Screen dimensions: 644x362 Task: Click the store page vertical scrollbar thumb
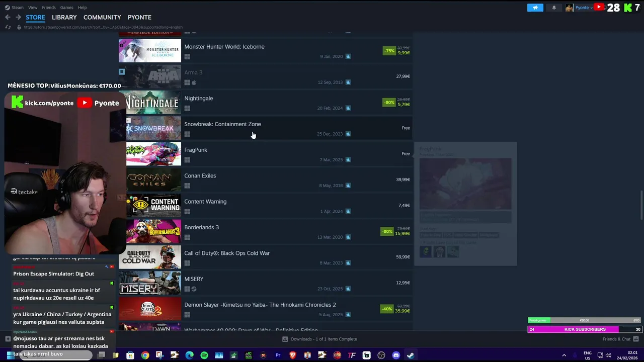tap(641, 205)
